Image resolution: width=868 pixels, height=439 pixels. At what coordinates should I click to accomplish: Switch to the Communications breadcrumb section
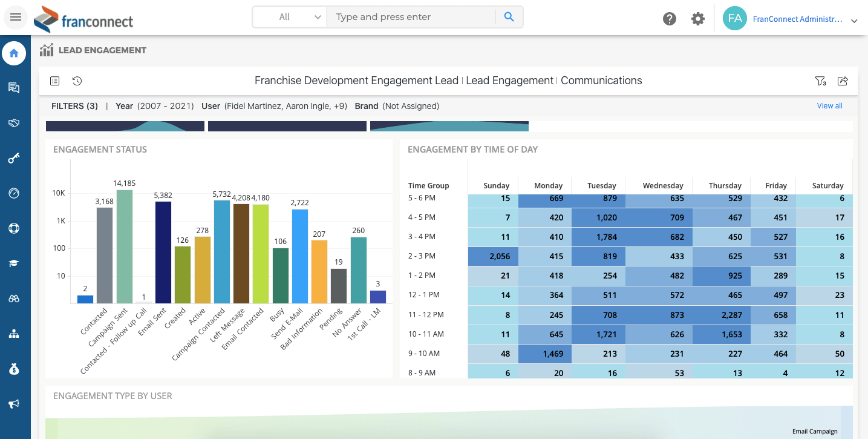601,81
